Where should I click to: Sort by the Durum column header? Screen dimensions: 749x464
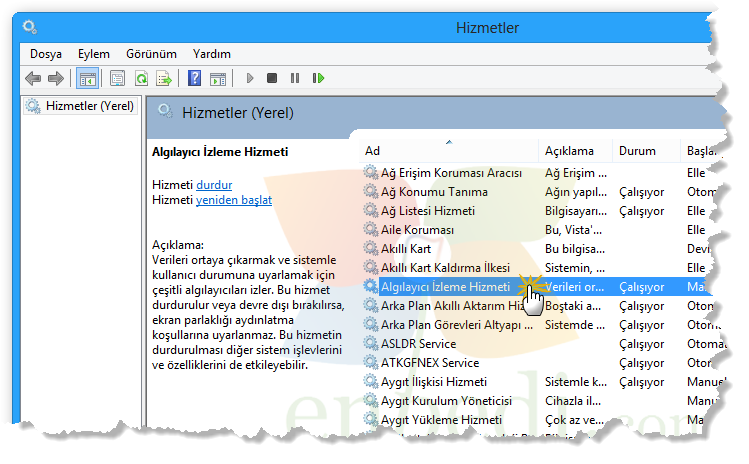pyautogui.click(x=646, y=151)
